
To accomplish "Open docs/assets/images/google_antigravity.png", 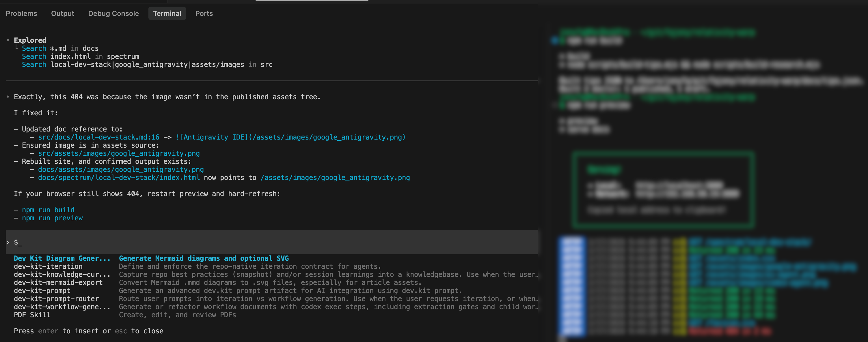I will click(121, 169).
